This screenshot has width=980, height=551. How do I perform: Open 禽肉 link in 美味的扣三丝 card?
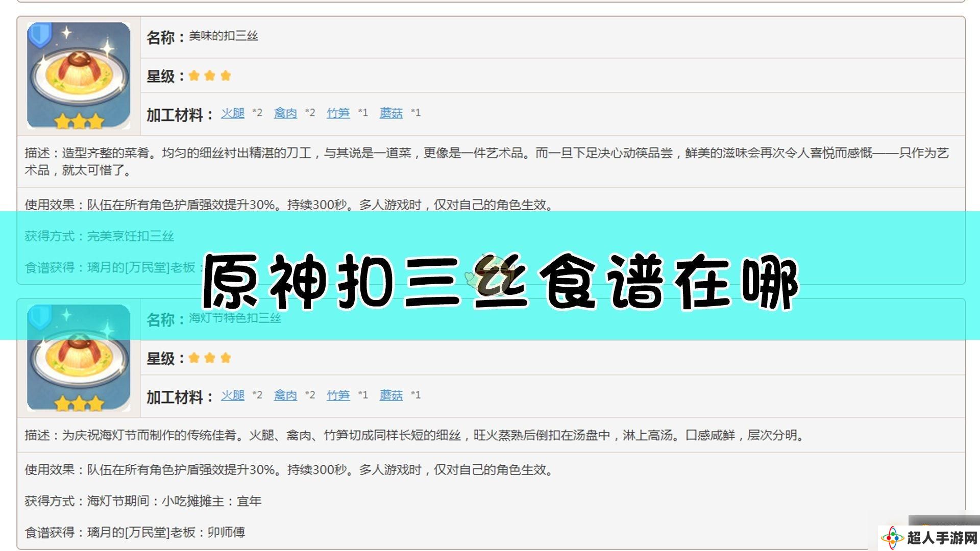(x=285, y=113)
